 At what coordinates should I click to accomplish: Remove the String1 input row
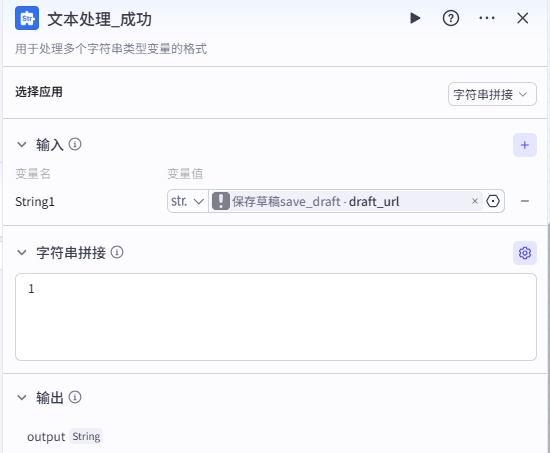click(525, 201)
